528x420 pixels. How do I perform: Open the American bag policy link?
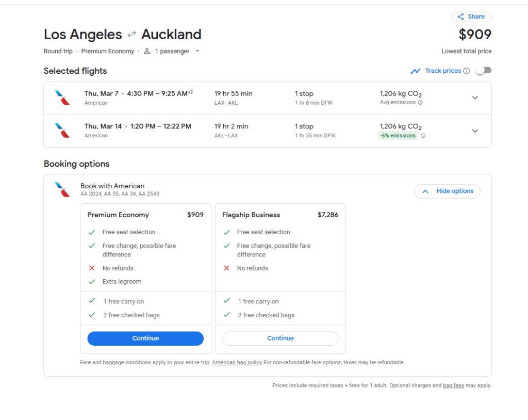pos(237,362)
